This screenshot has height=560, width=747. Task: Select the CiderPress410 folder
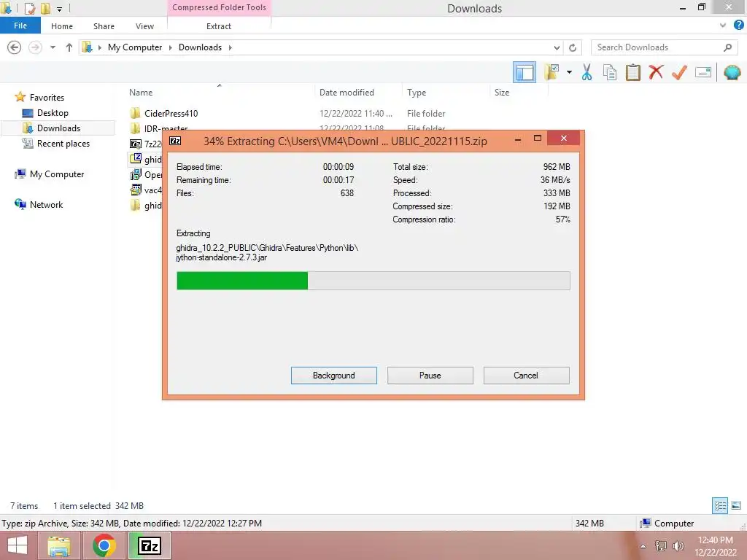tap(171, 113)
